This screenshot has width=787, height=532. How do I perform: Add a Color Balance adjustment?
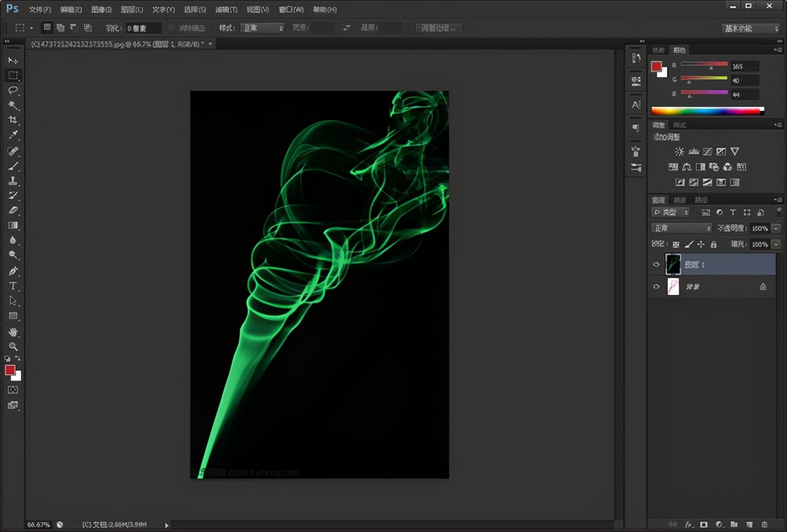[x=686, y=166]
